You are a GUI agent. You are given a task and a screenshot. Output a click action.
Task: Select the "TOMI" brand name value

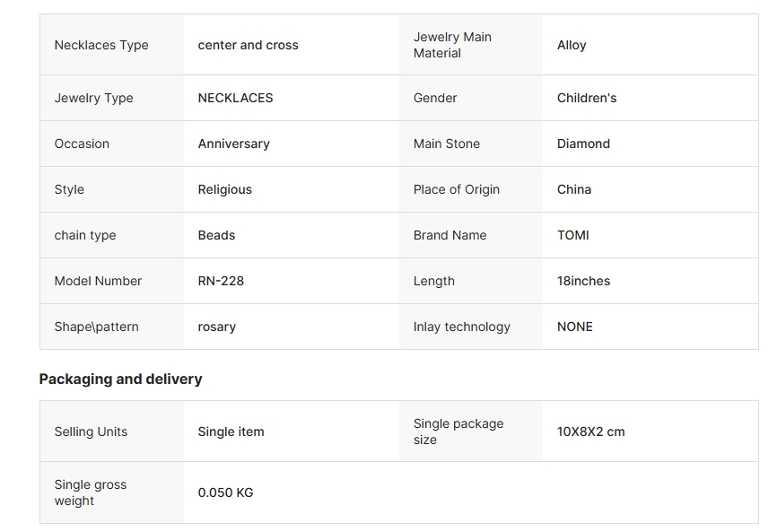coord(573,235)
